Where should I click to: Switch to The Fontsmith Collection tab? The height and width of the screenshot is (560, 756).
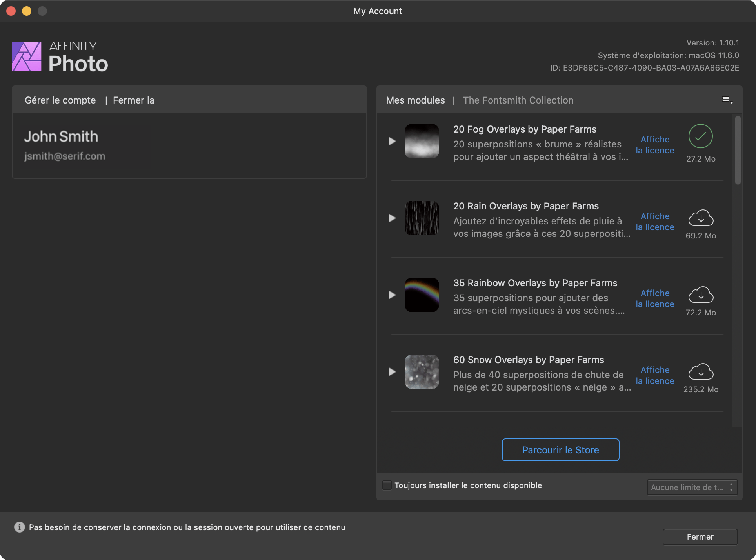[x=518, y=100]
